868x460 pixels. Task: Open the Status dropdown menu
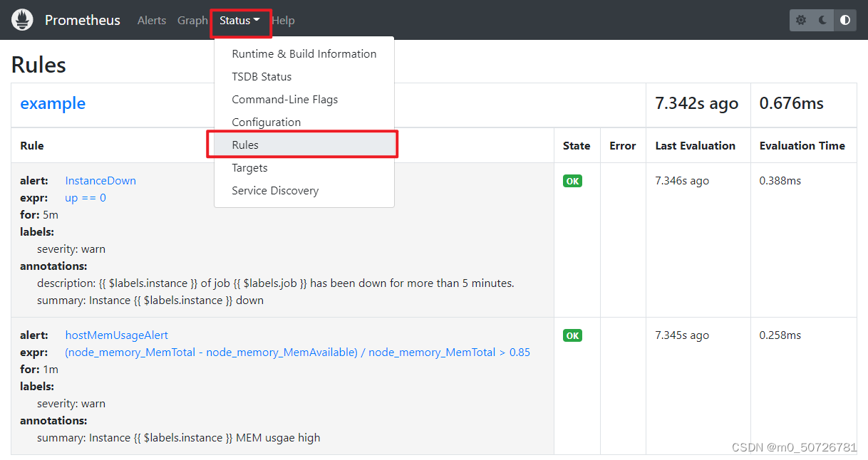239,21
